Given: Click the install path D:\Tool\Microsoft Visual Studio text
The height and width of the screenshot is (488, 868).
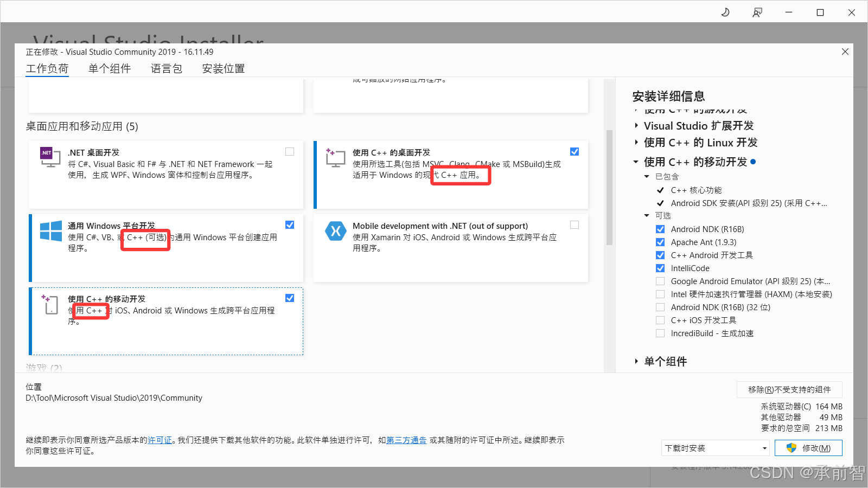Looking at the screenshot, I should pos(114,398).
